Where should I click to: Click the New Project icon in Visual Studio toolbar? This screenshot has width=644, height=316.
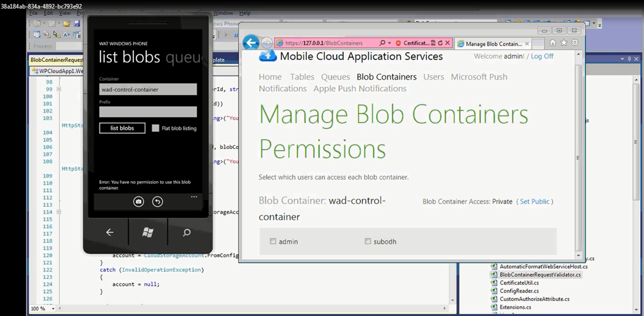click(36, 24)
